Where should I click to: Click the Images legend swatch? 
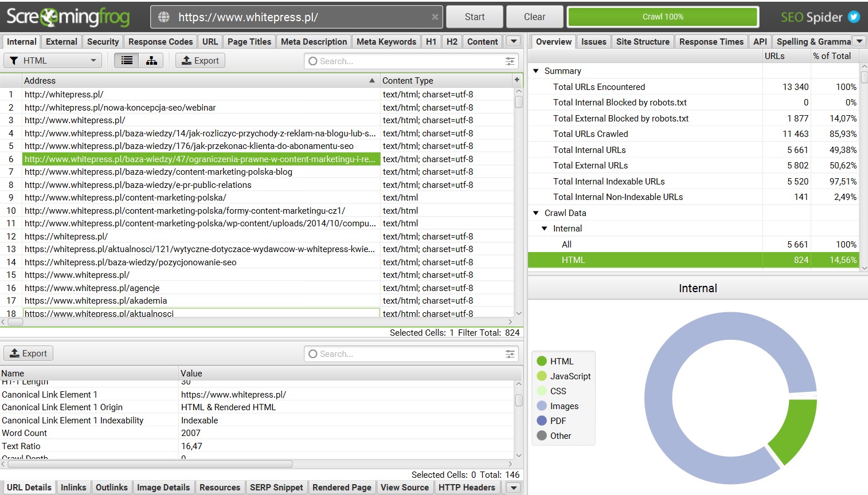click(542, 406)
